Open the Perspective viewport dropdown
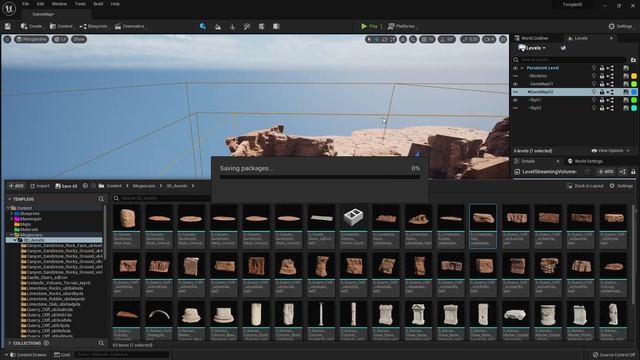The image size is (640, 360). coord(32,40)
